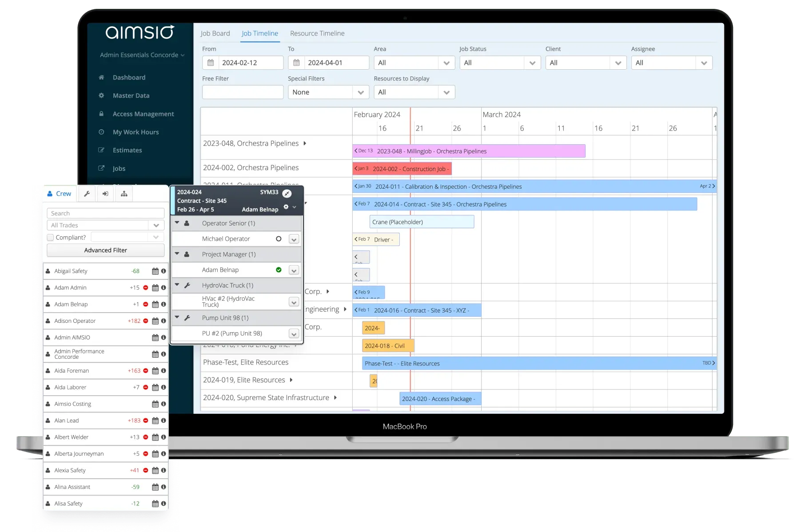This screenshot has width=805, height=532.
Task: Toggle Michael Operator's availability status circle
Action: point(279,239)
